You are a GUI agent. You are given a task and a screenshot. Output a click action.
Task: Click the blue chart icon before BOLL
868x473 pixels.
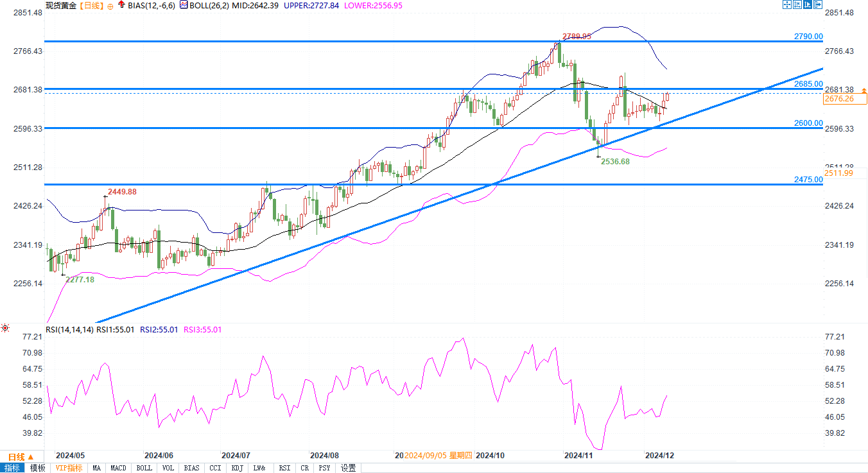(182, 5)
